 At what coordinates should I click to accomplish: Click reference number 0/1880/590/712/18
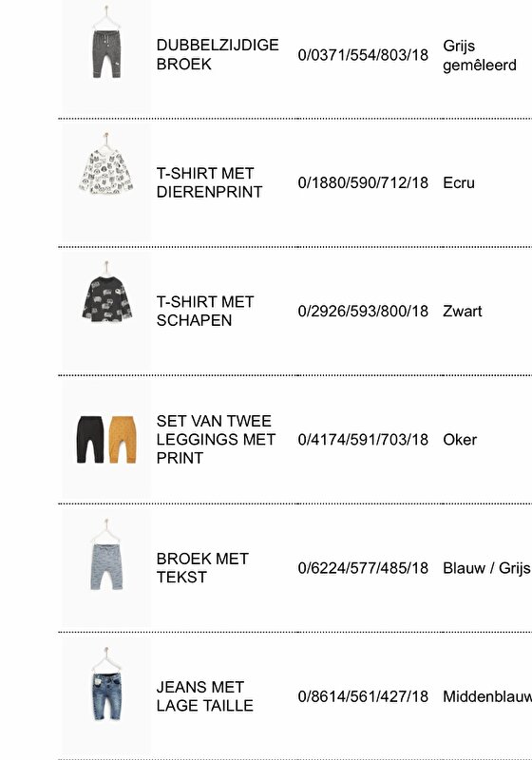point(363,182)
